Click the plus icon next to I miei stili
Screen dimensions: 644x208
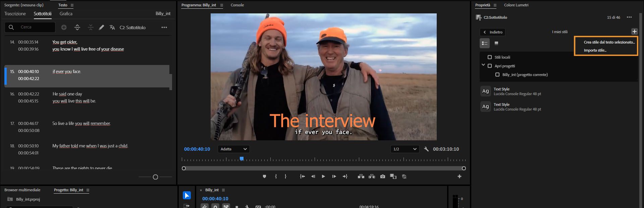point(634,31)
